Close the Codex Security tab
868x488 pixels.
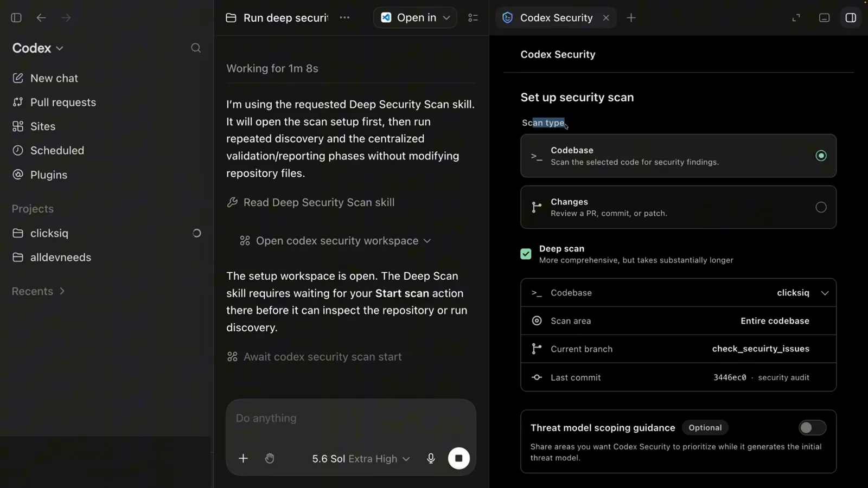tap(606, 18)
